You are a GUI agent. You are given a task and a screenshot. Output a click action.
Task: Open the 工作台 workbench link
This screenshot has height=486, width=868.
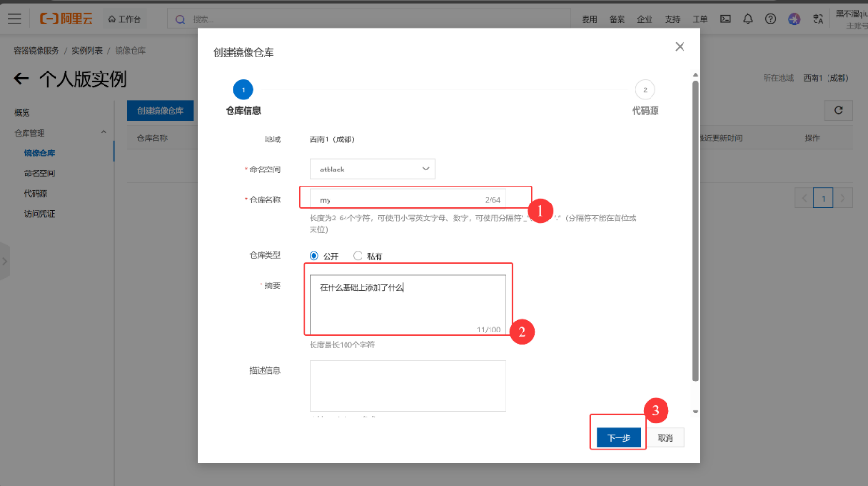[x=124, y=19]
